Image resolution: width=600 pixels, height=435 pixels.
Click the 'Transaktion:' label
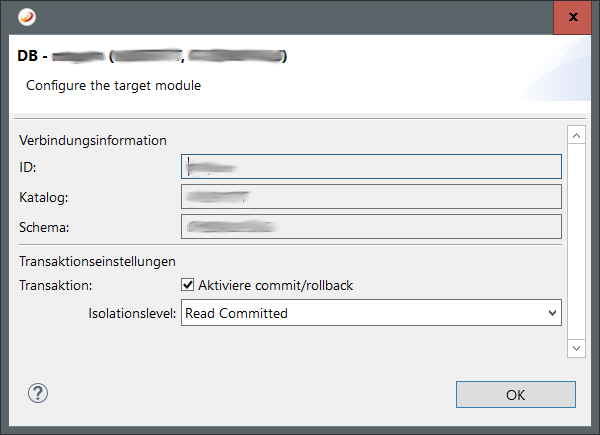55,285
